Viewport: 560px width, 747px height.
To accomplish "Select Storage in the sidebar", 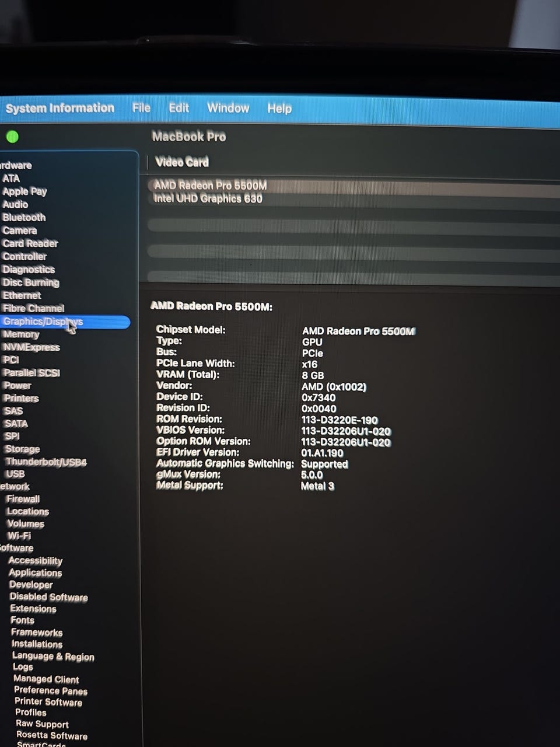I will (22, 449).
